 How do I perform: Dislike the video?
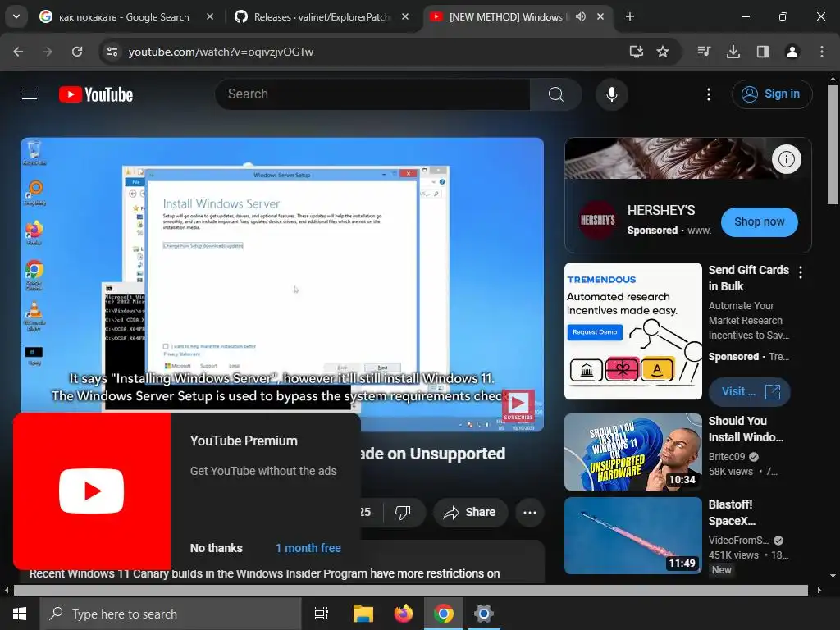(x=403, y=512)
